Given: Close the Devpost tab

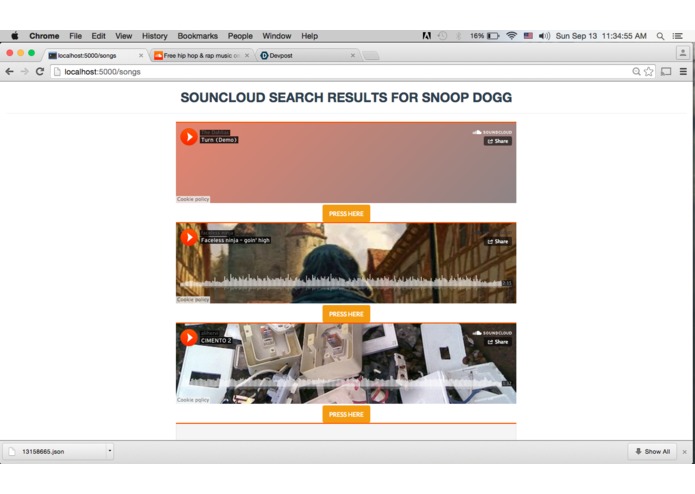Looking at the screenshot, I should 353,55.
